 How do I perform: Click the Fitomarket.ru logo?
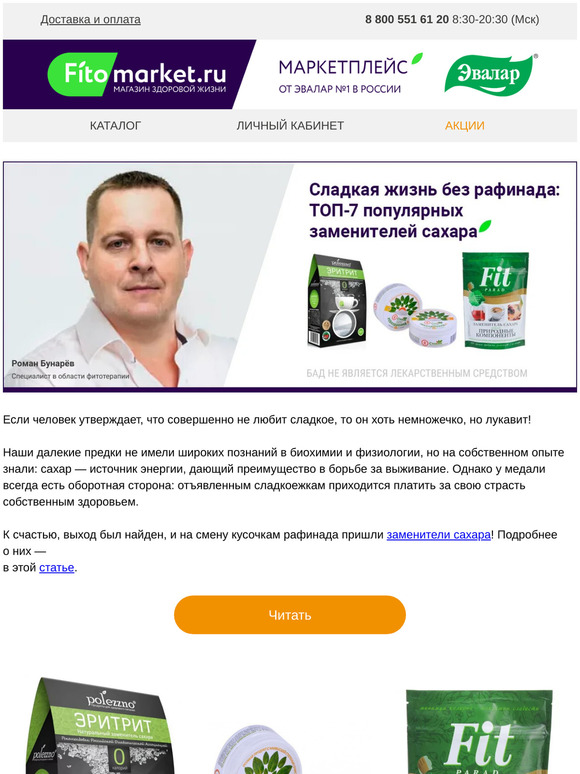[x=137, y=75]
